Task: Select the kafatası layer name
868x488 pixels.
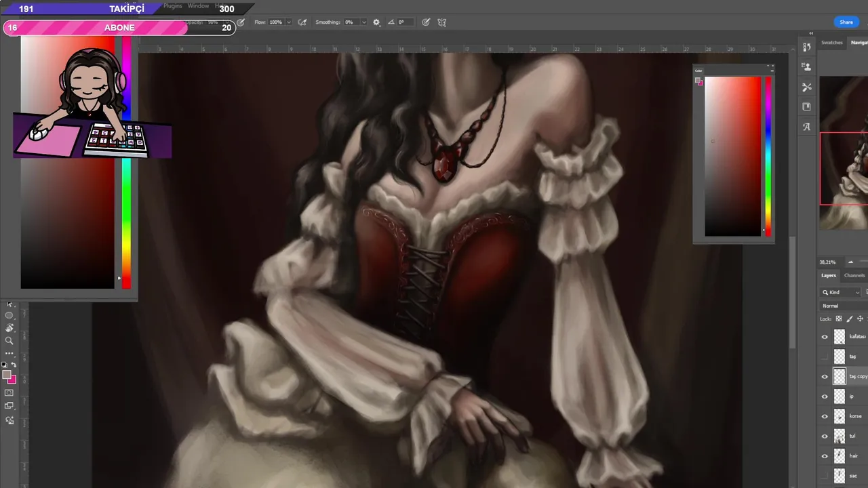Action: point(858,337)
